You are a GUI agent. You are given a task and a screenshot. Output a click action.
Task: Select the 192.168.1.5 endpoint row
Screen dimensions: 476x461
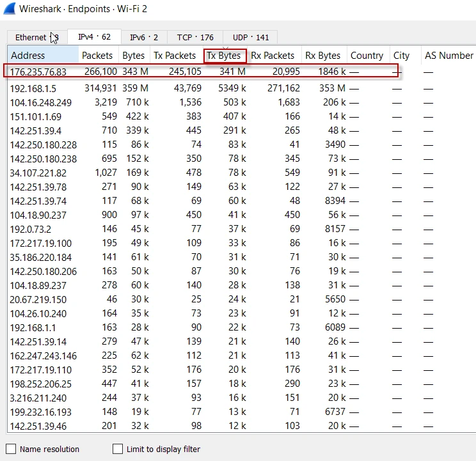(33, 88)
